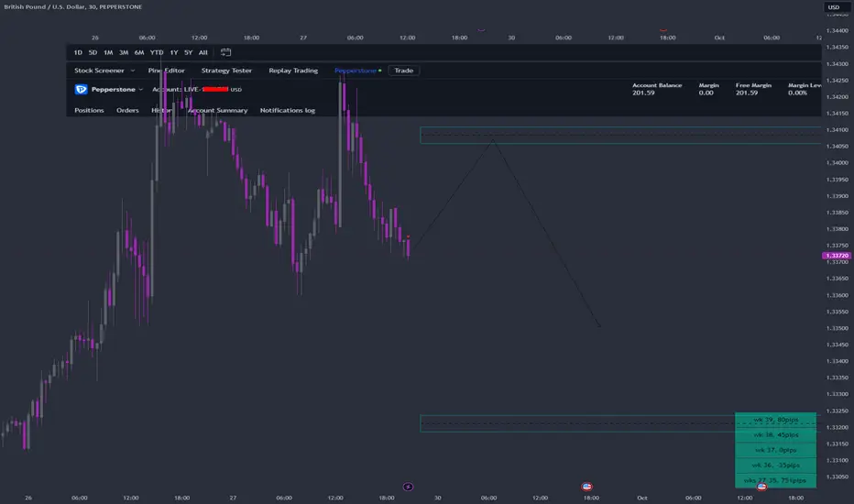Select the green wk 39, 80pips box
This screenshot has height=504, width=854.
coord(775,420)
